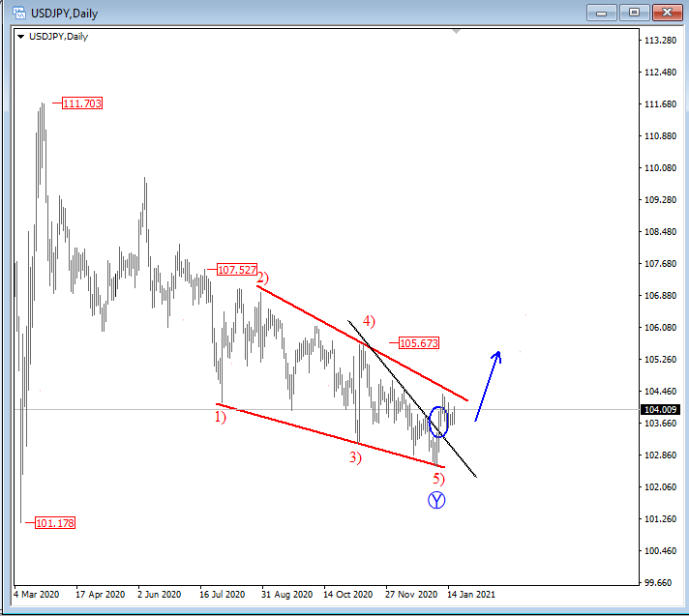Click the circled Y wave label

click(x=436, y=500)
